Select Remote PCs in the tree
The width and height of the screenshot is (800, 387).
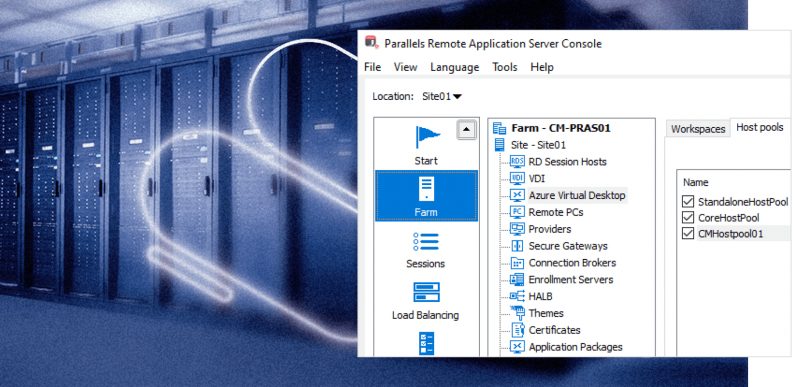(x=556, y=212)
